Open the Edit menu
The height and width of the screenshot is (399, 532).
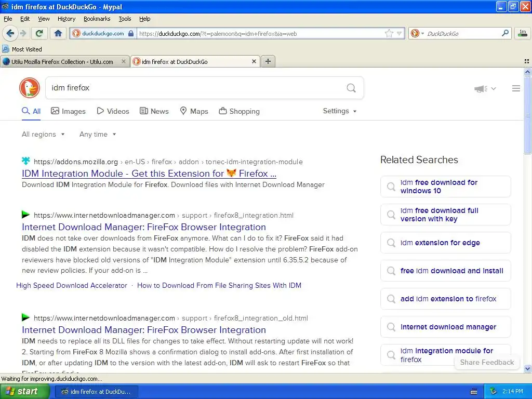pos(25,19)
